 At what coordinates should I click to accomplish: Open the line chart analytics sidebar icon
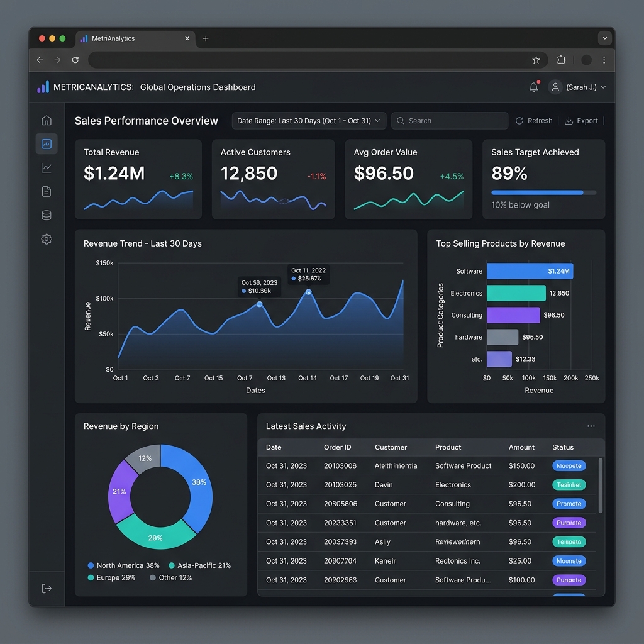[x=47, y=167]
